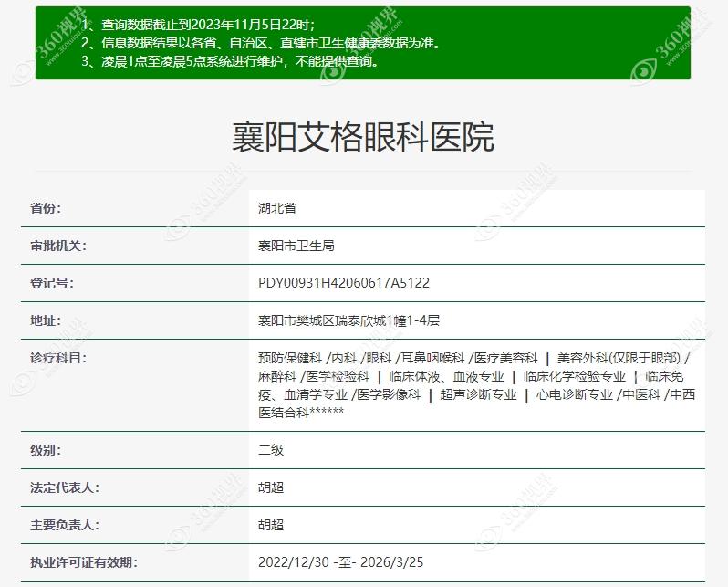Click the hospital title 襄阳艾格眼科医院
The height and width of the screenshot is (587, 728).
point(363,137)
